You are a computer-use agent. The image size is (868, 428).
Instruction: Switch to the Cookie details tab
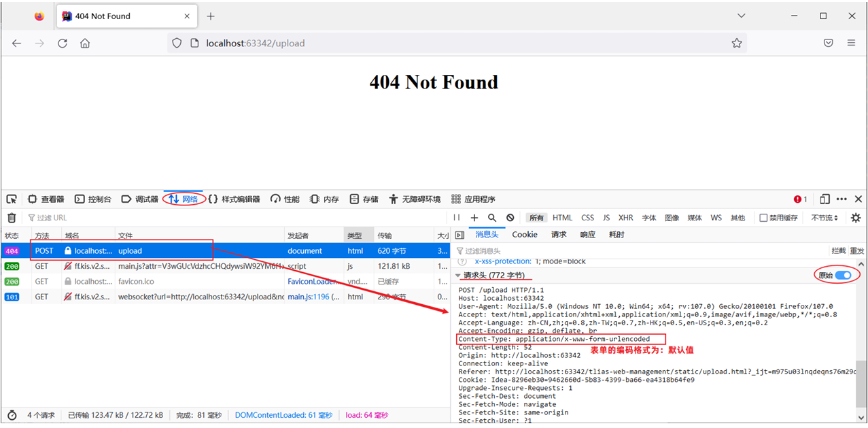[x=525, y=235]
